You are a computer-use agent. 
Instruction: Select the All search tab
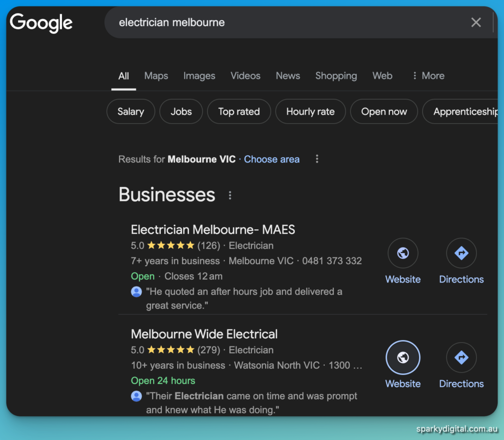[124, 76]
